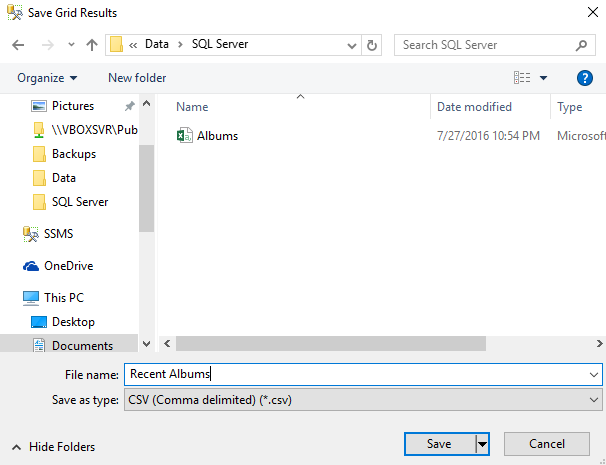
Task: Open the address bar previous locations dropdown
Action: coord(352,45)
